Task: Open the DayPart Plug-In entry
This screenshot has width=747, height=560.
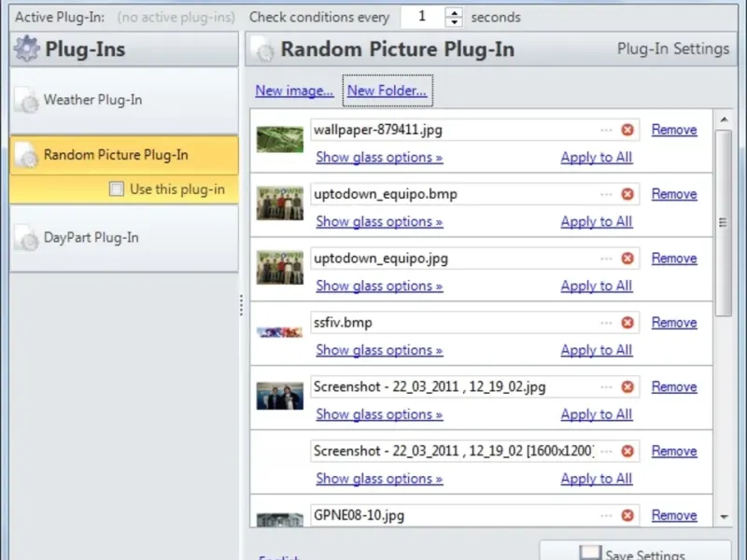Action: coord(124,238)
